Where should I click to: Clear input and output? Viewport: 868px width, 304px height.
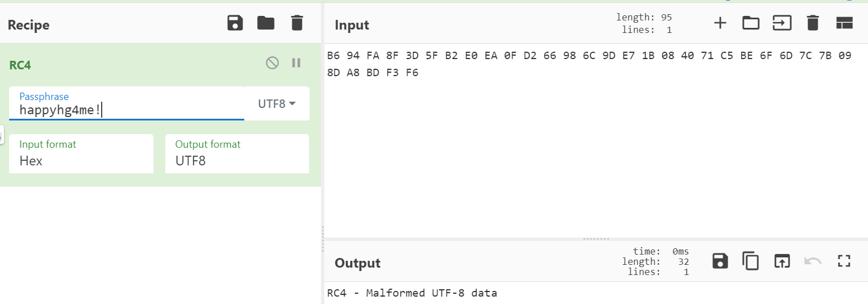coord(813,23)
